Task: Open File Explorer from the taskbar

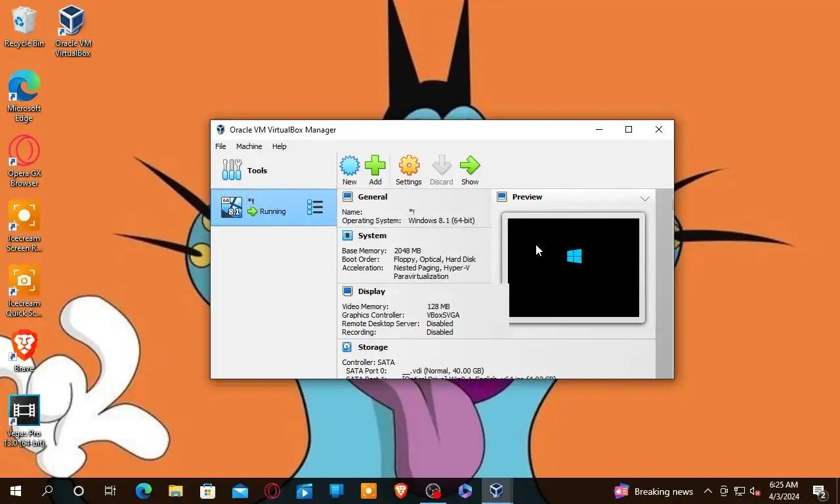Action: pyautogui.click(x=176, y=491)
